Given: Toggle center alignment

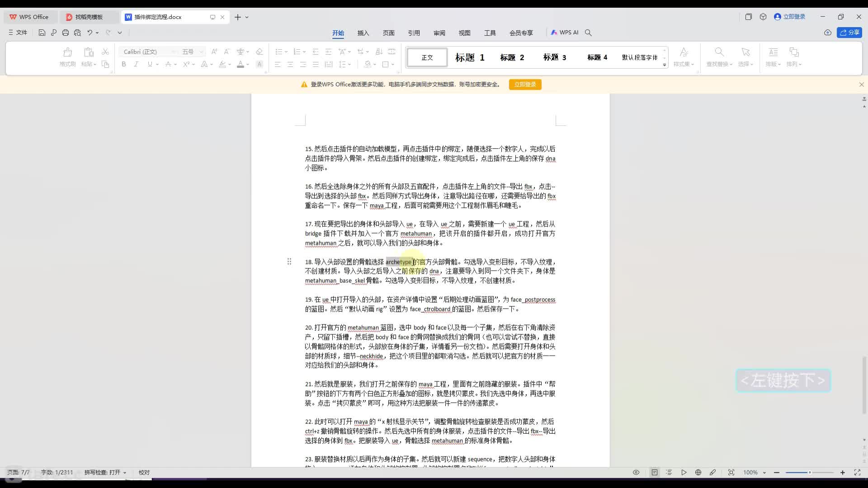Looking at the screenshot, I should pos(290,64).
